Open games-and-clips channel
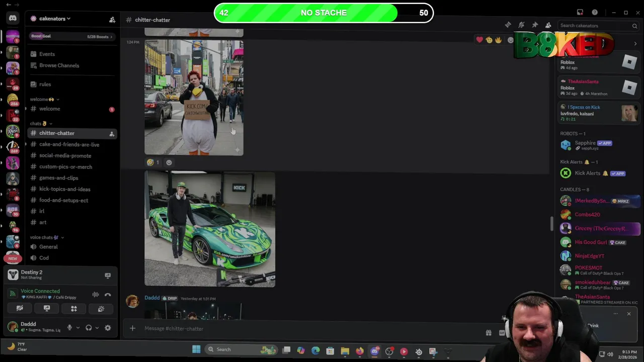This screenshot has height=362, width=644. [x=58, y=178]
